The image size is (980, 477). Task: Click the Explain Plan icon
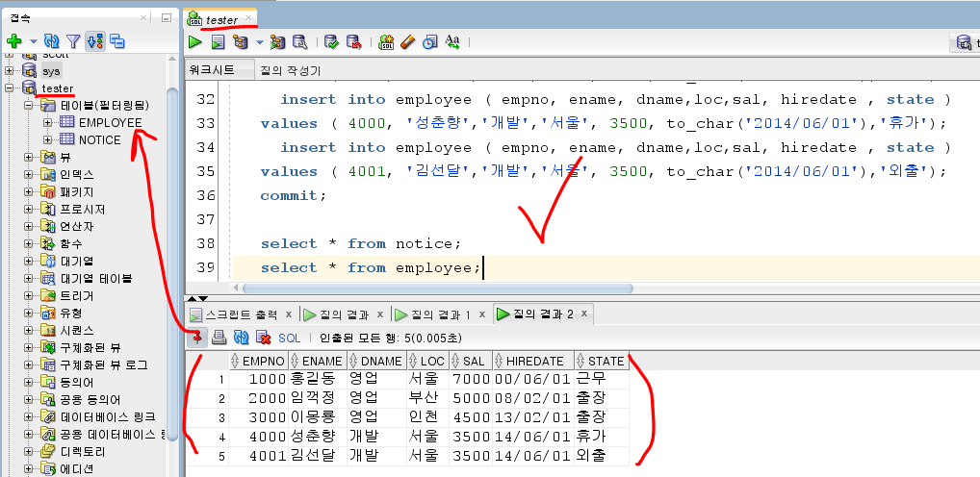point(240,41)
